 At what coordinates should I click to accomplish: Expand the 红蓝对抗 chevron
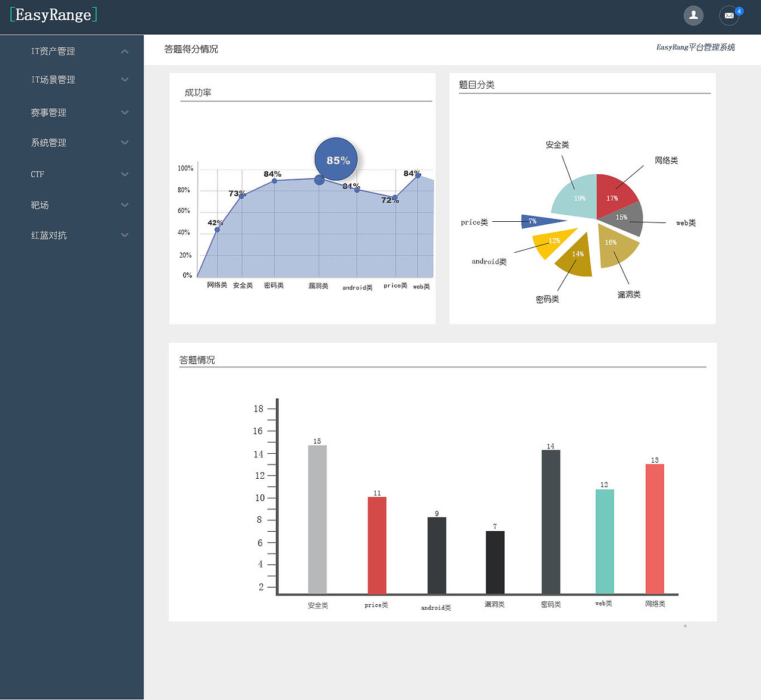point(125,235)
